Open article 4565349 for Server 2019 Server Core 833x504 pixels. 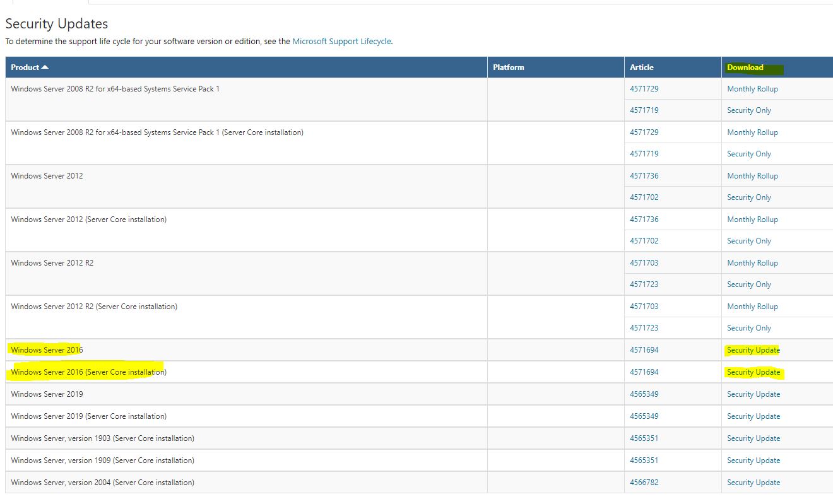point(644,416)
